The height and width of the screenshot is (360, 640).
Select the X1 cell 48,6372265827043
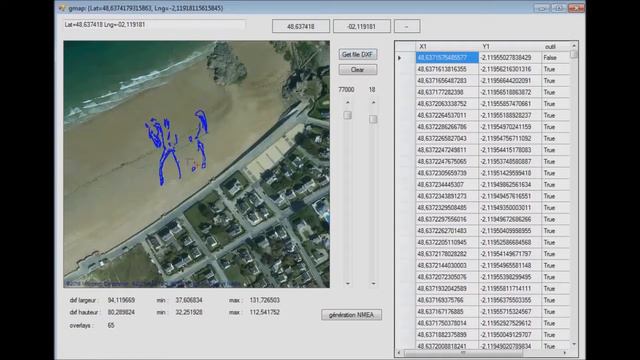pos(447,138)
